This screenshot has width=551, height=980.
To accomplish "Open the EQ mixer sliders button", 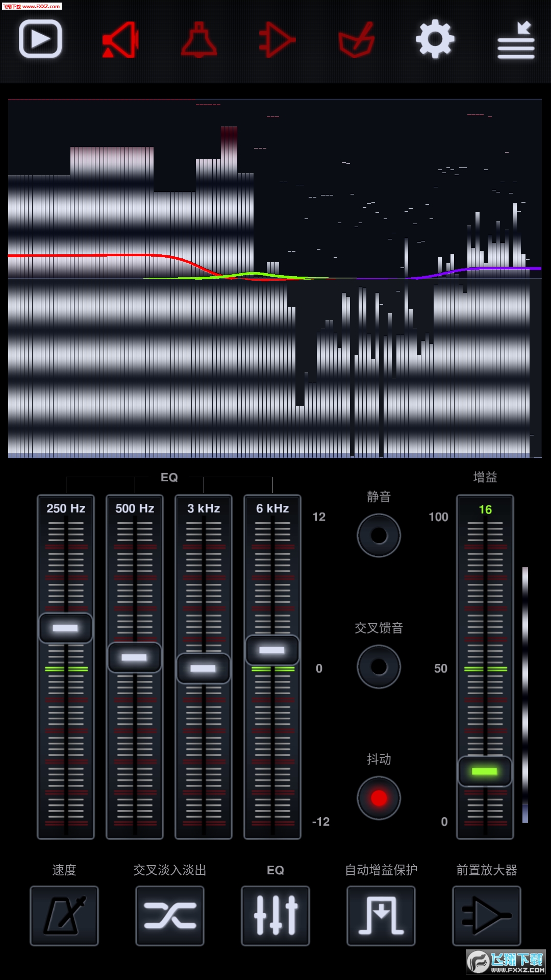I will click(x=275, y=916).
